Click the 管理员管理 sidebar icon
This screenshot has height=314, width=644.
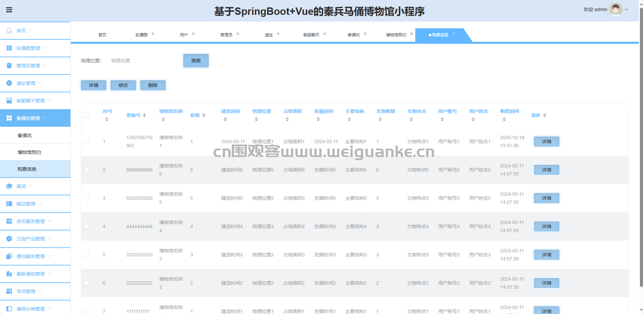tap(9, 66)
